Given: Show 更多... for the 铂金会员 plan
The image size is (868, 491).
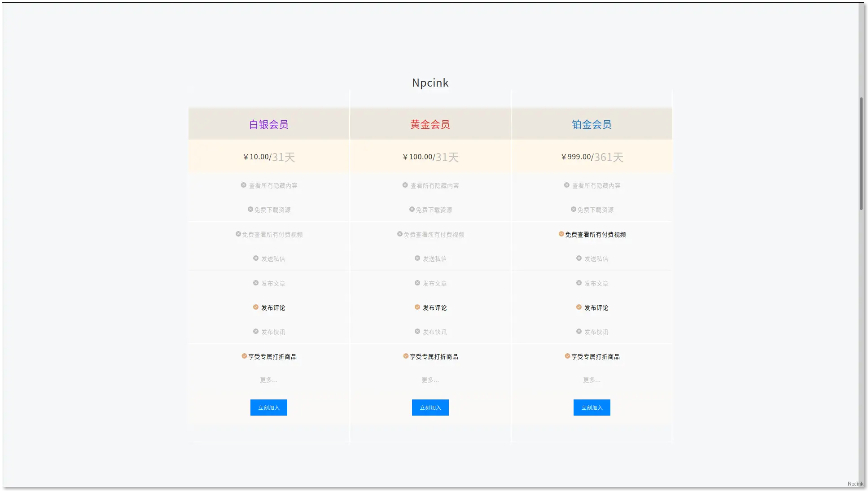Looking at the screenshot, I should (592, 380).
